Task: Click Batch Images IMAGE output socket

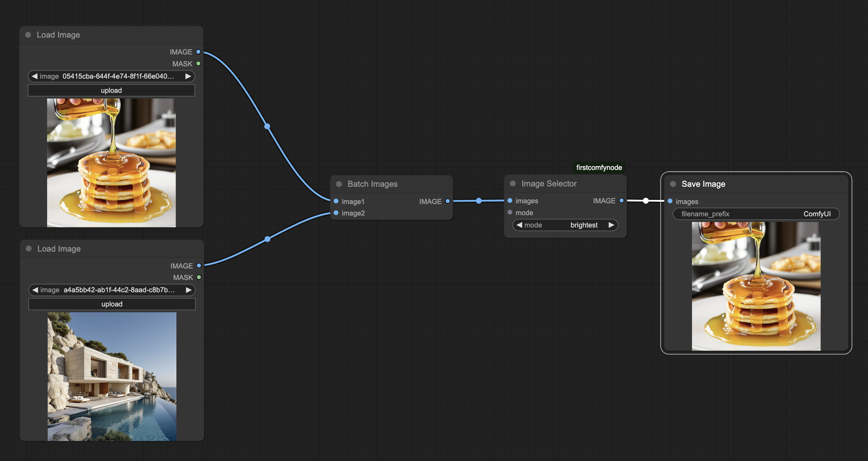Action: coord(447,201)
